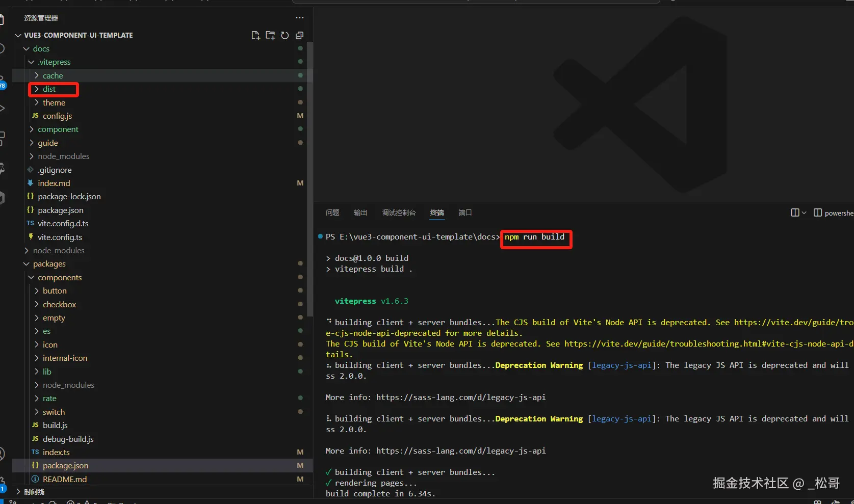Select the components folder row
The width and height of the screenshot is (854, 504).
162,277
